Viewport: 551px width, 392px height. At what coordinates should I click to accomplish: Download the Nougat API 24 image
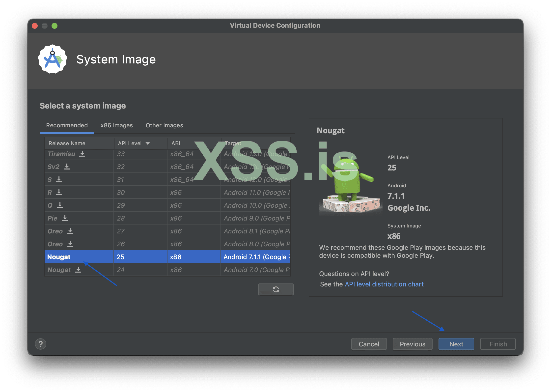(x=78, y=270)
